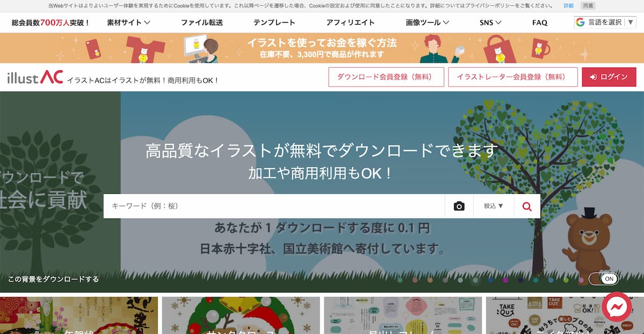Click the keyword search input field

point(274,206)
